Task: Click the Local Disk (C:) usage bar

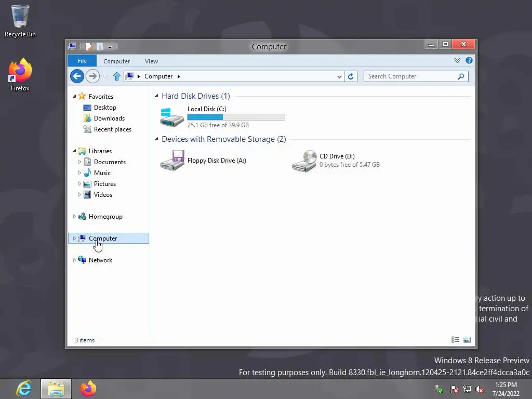Action: tap(236, 117)
